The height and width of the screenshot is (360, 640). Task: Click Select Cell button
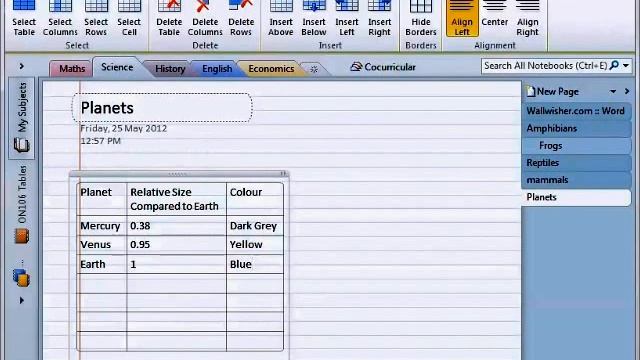129,19
